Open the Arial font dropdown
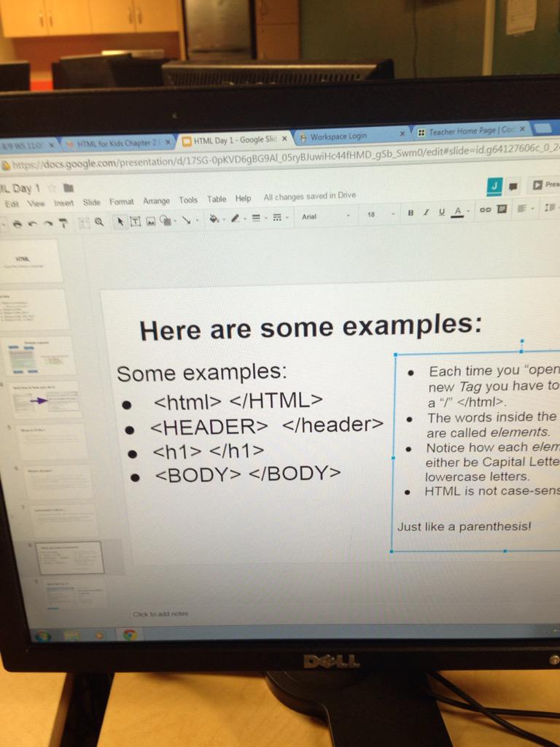 coord(326,216)
